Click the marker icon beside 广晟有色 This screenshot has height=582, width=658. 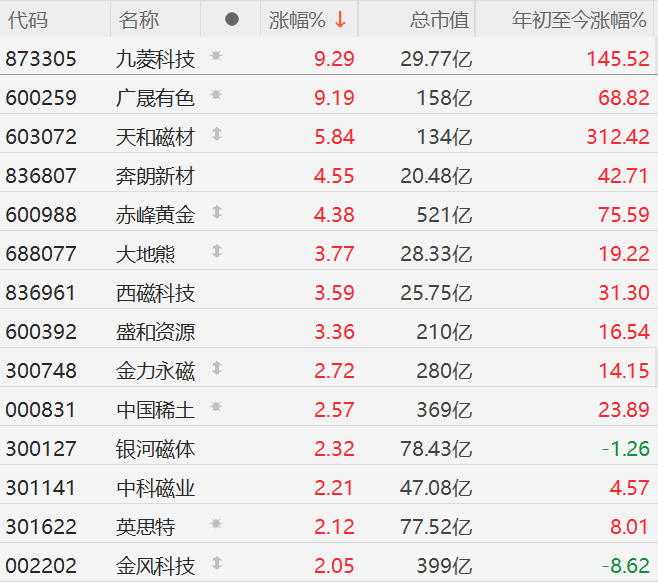click(x=216, y=94)
